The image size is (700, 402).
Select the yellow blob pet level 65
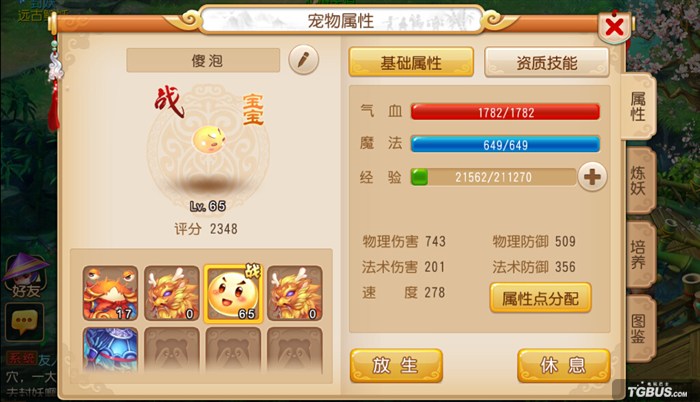pyautogui.click(x=233, y=293)
